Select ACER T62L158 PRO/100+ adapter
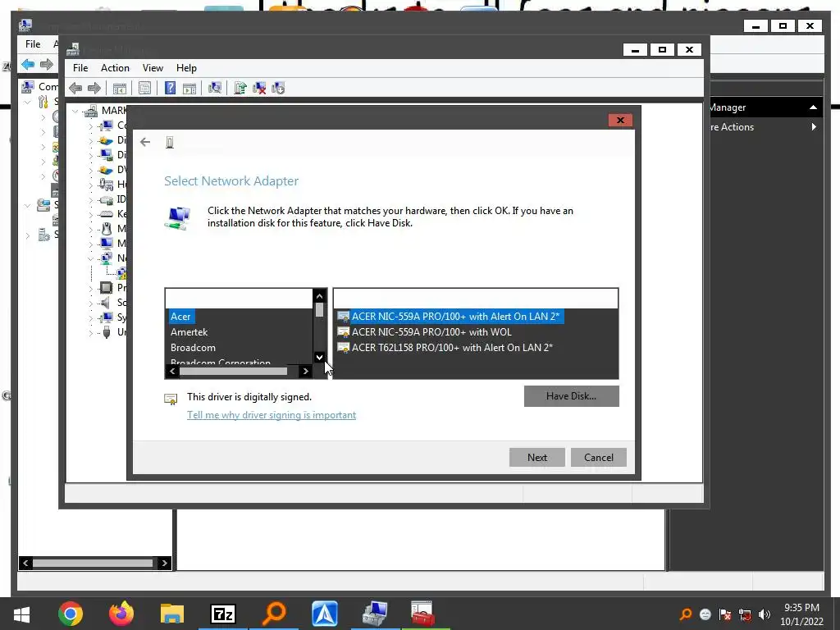 point(445,348)
